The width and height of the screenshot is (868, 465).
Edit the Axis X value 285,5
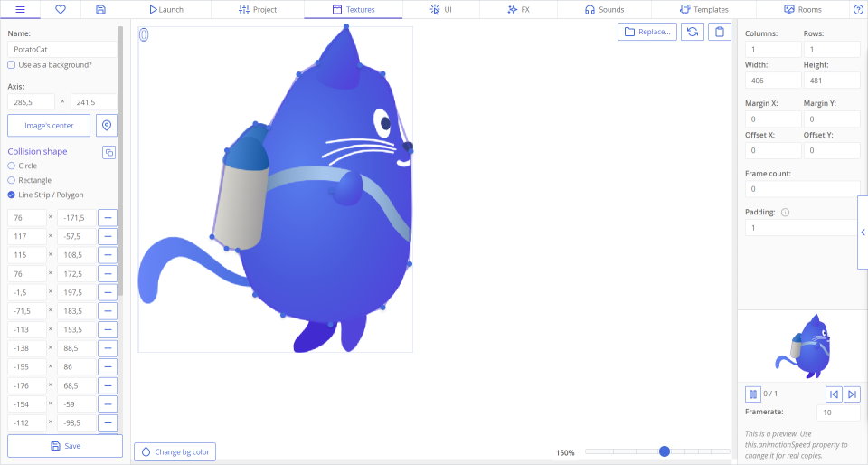(31, 102)
